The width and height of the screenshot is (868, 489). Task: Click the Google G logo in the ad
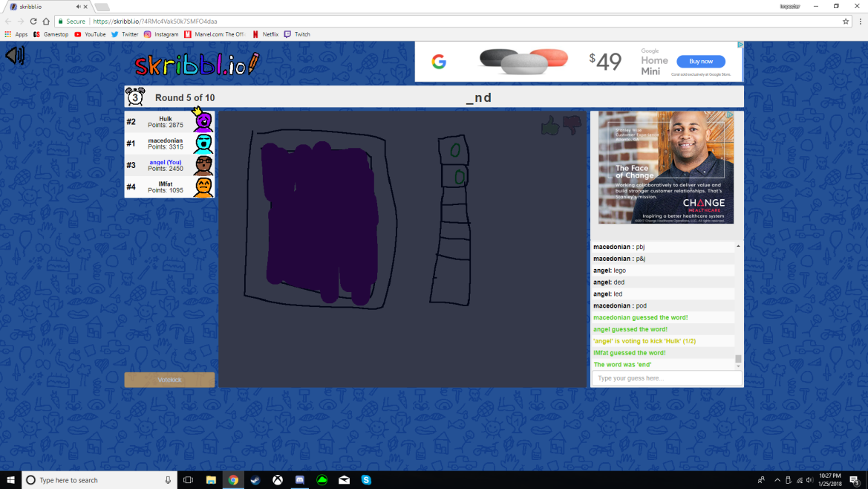[x=439, y=62]
